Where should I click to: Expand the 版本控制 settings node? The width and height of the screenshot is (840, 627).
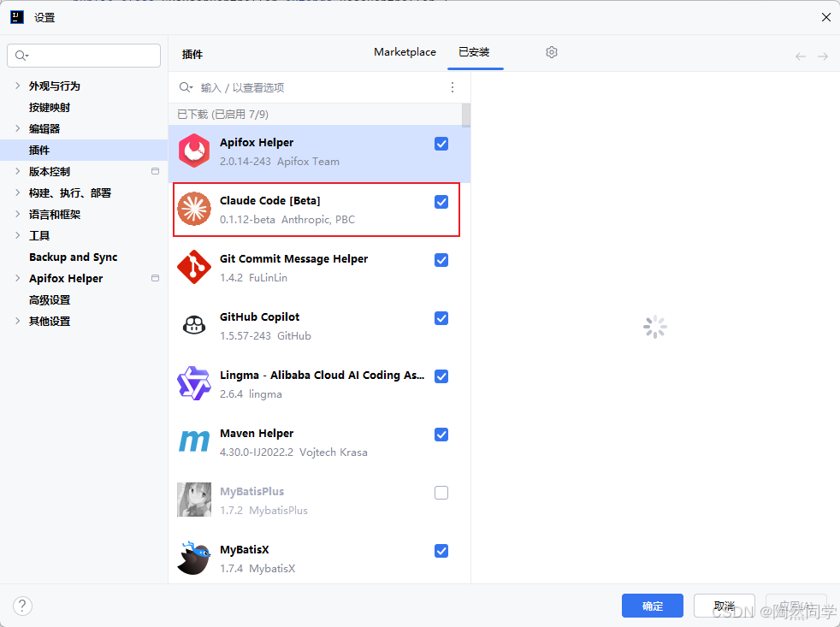(18, 171)
